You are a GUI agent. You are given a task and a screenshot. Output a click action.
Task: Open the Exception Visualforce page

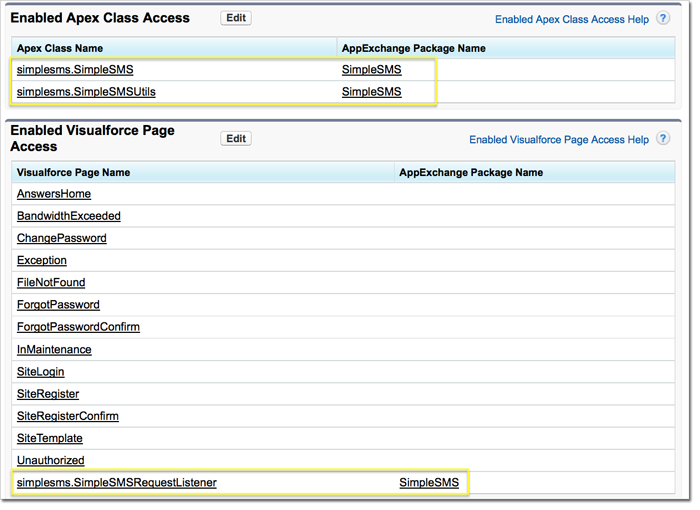(x=42, y=260)
